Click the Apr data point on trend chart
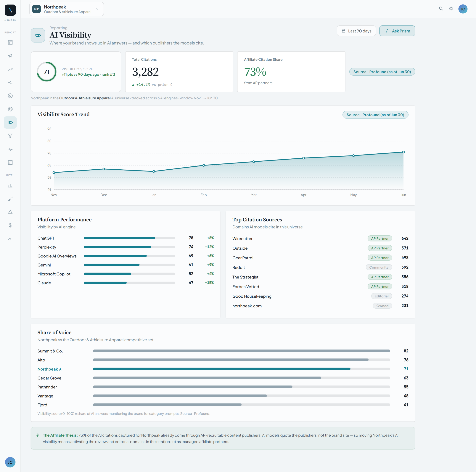The image size is (476, 472). (x=303, y=158)
